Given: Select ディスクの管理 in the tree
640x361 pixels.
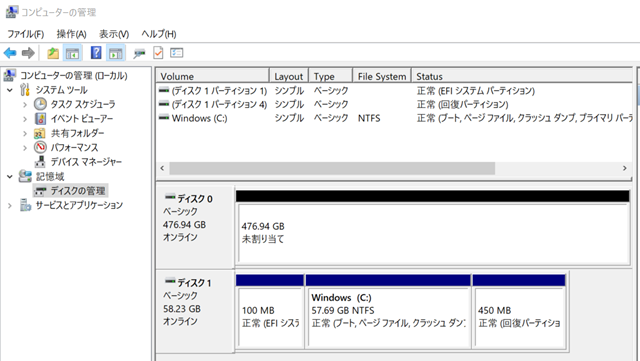Looking at the screenshot, I should coord(78,191).
